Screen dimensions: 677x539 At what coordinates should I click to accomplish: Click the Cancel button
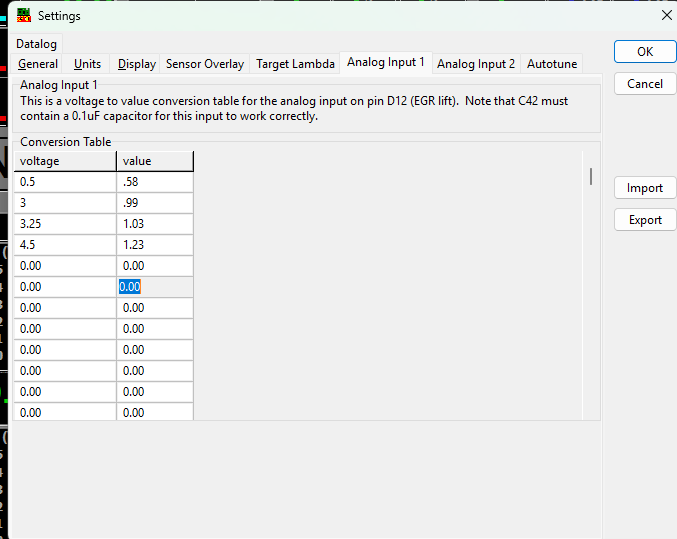tap(645, 84)
